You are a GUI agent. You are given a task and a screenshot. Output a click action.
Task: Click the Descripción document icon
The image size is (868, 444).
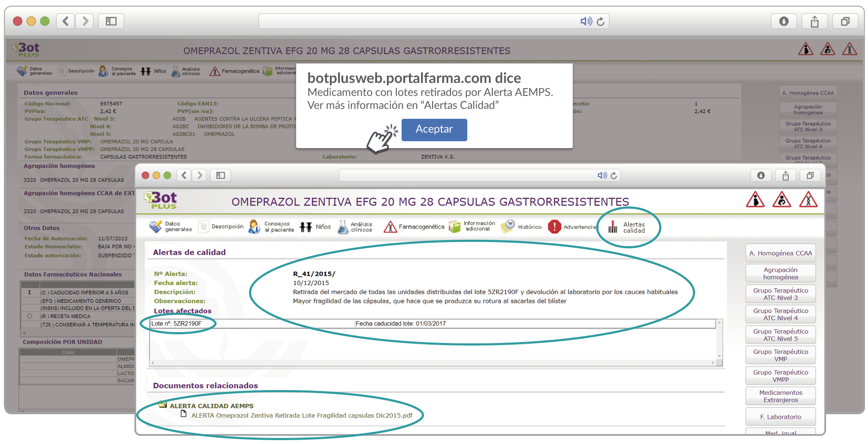click(x=204, y=227)
